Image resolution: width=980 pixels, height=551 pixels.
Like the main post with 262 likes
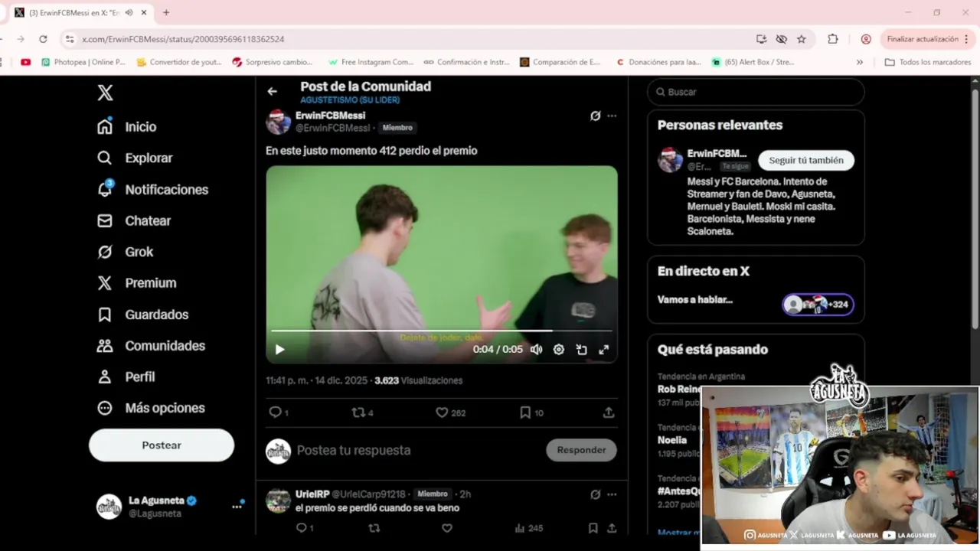pyautogui.click(x=450, y=412)
